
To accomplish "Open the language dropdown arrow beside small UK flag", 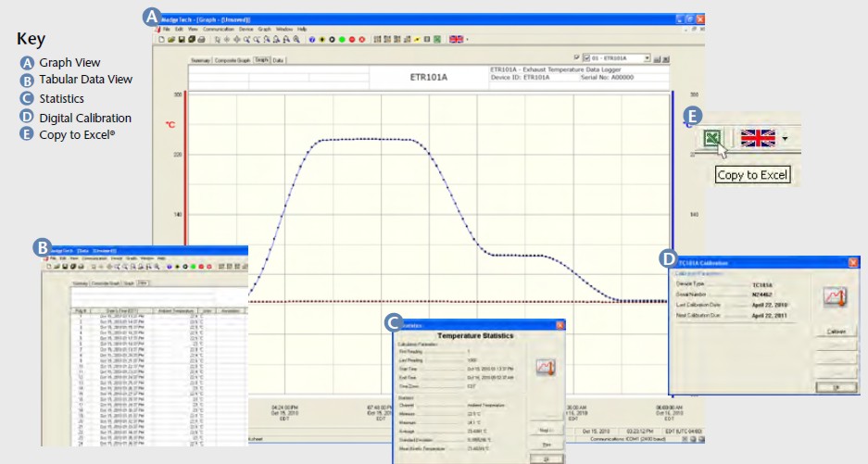I will click(x=467, y=40).
